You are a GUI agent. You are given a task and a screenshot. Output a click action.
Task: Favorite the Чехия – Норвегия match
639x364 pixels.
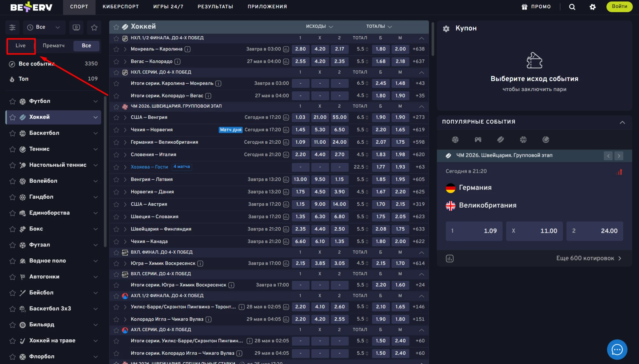(116, 130)
